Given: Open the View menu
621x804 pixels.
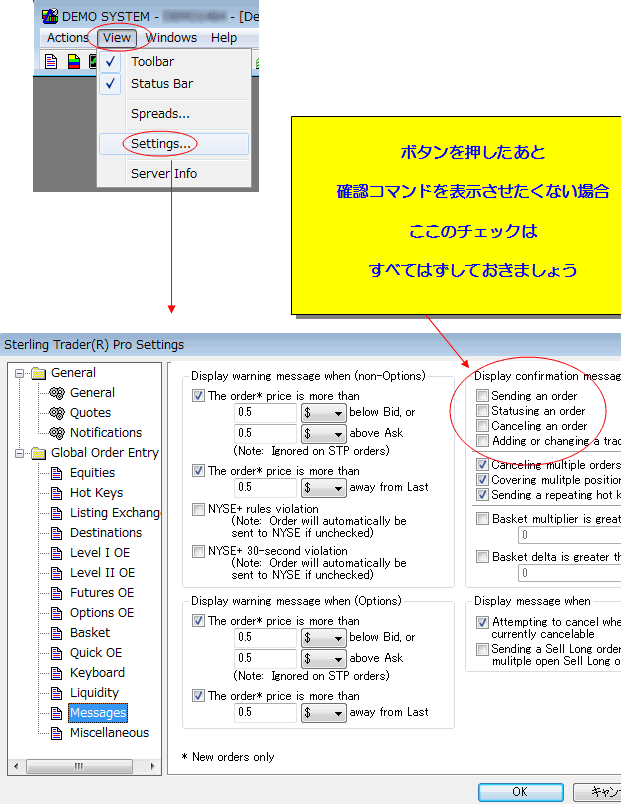Looking at the screenshot, I should click(117, 38).
